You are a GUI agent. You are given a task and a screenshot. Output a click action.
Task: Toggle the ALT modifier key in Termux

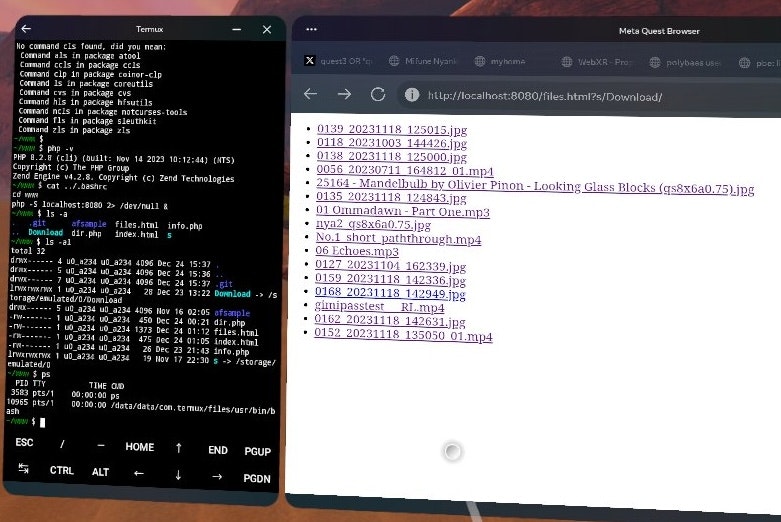click(x=100, y=472)
